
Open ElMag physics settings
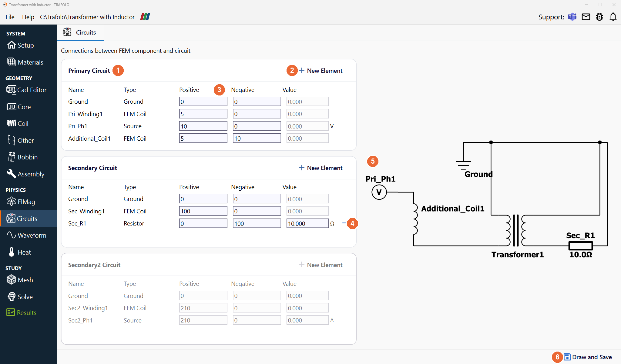(21, 202)
